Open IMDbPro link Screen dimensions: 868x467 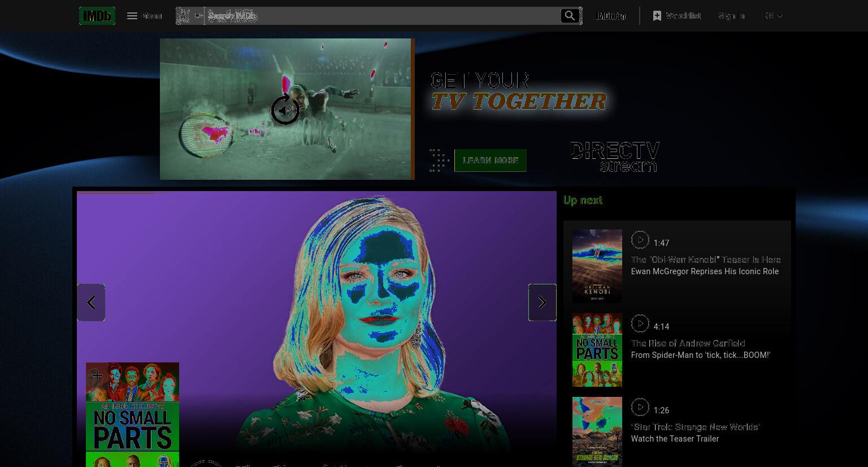(x=611, y=16)
